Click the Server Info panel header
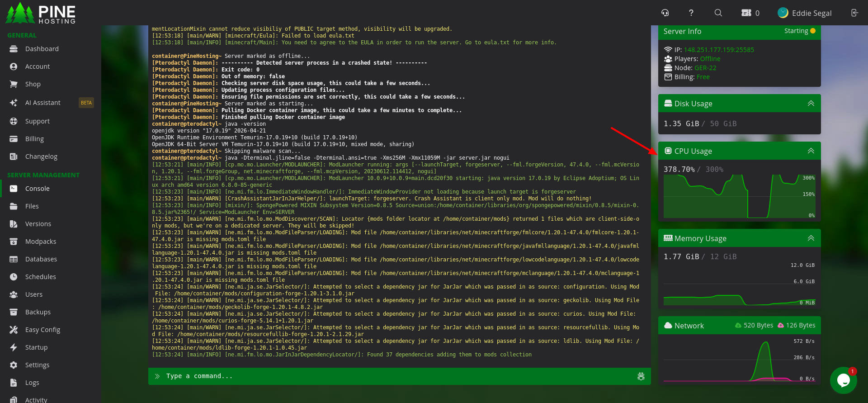The height and width of the screenshot is (403, 868). pos(740,31)
